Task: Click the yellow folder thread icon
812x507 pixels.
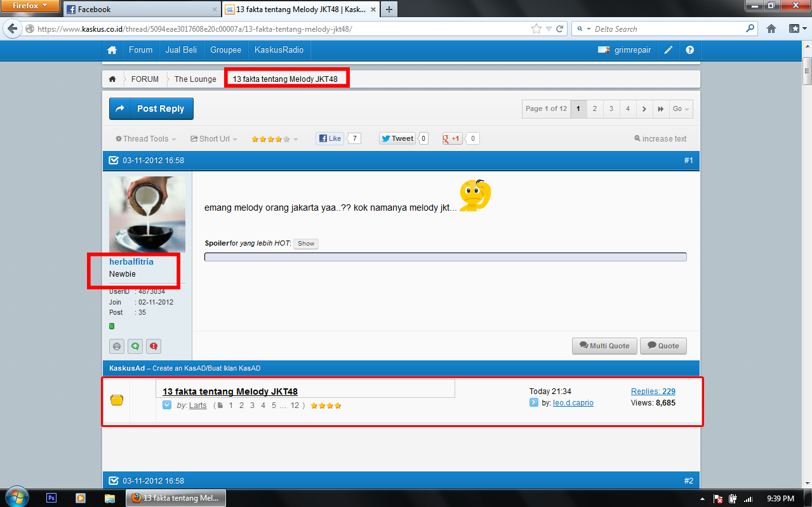Action: [117, 400]
